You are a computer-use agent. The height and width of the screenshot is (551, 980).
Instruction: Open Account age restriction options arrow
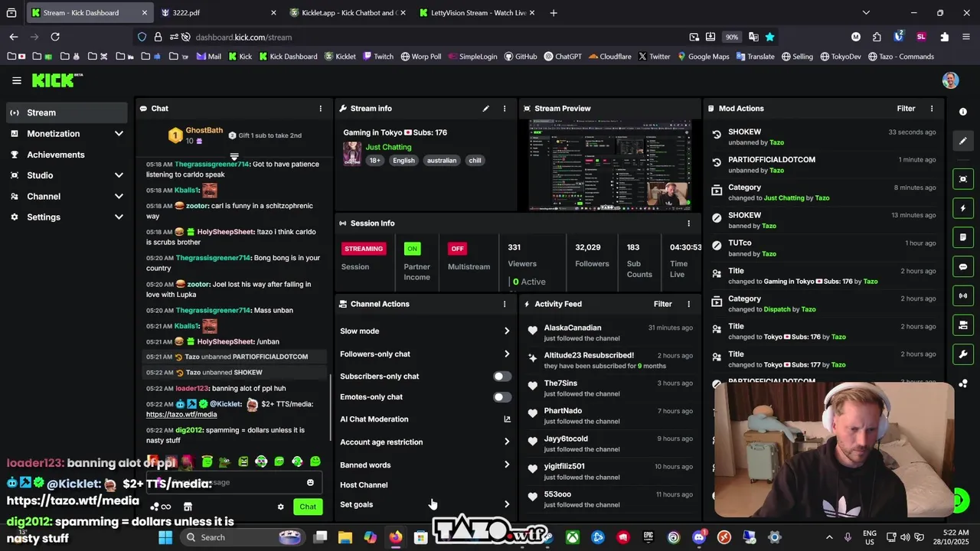[x=506, y=442]
